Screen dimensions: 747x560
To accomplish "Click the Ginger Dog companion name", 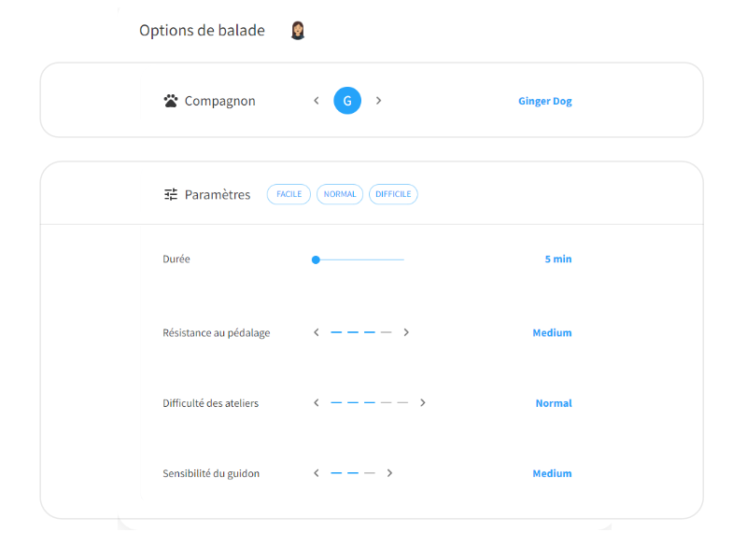I will pos(545,101).
